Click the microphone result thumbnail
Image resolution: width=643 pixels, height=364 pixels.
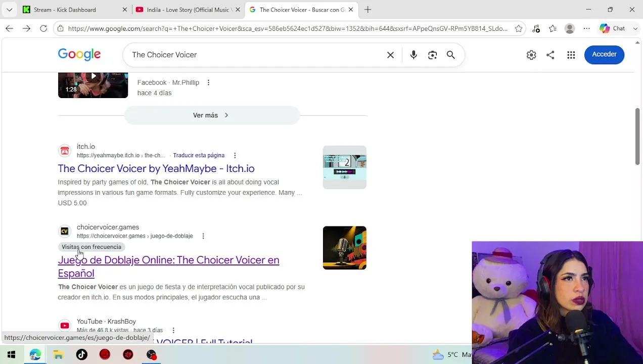pos(345,248)
